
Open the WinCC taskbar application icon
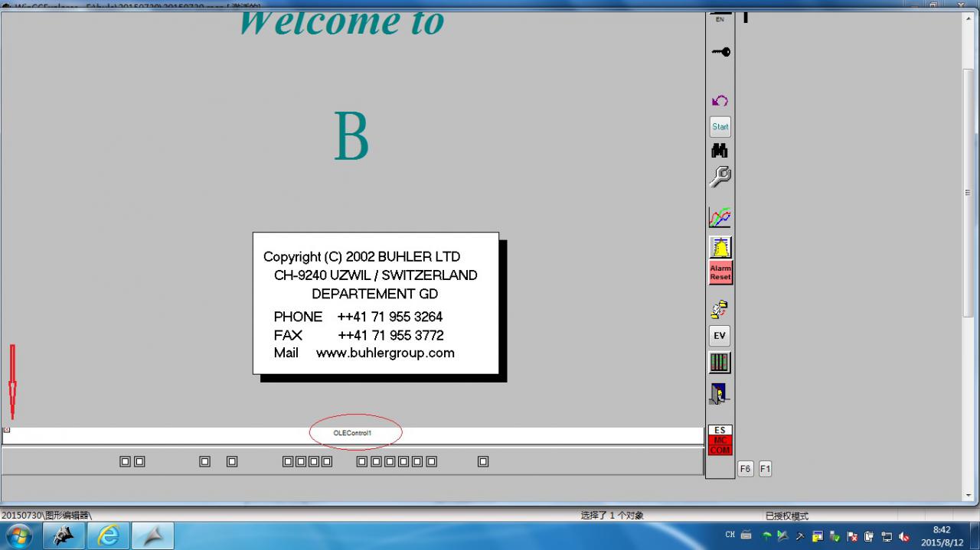[64, 535]
